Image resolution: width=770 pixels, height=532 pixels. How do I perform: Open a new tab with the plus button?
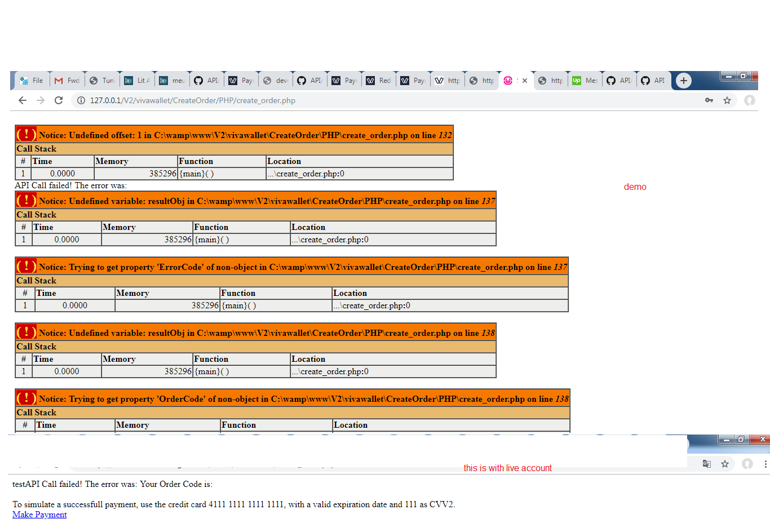[683, 81]
